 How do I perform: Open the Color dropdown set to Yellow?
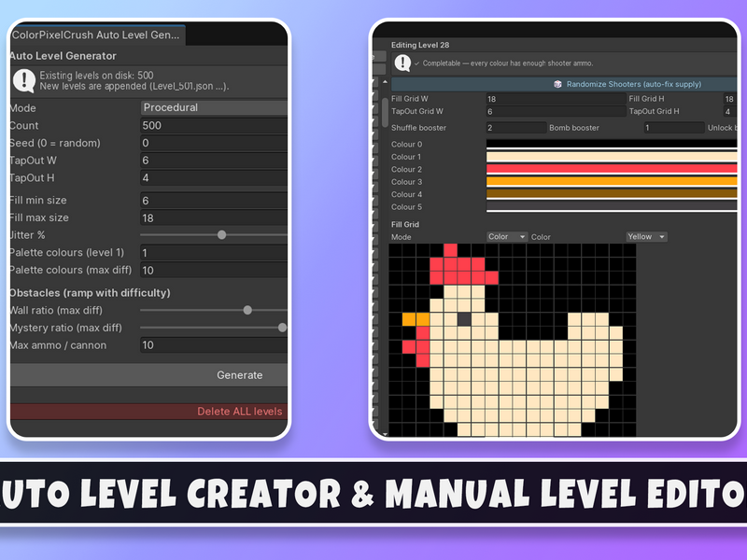click(x=646, y=237)
